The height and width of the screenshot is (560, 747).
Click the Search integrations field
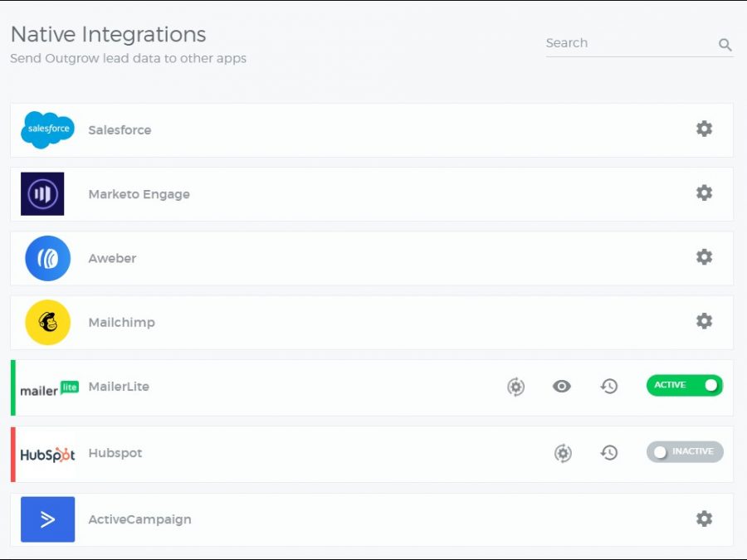point(627,43)
